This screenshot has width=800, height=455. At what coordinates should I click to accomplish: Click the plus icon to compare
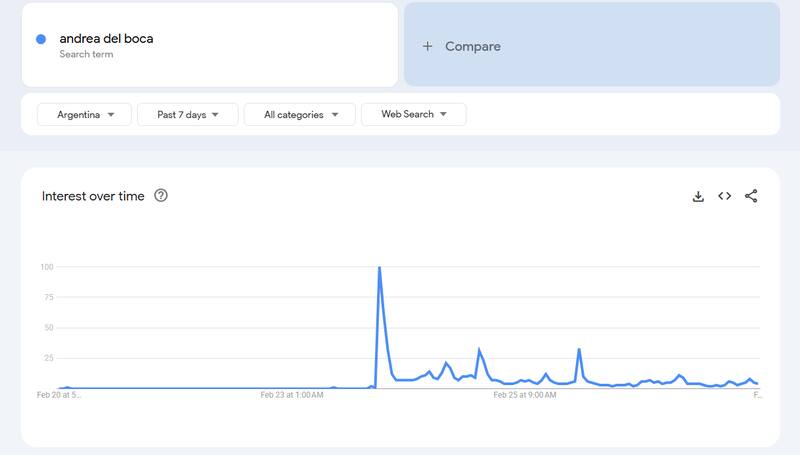pos(428,46)
